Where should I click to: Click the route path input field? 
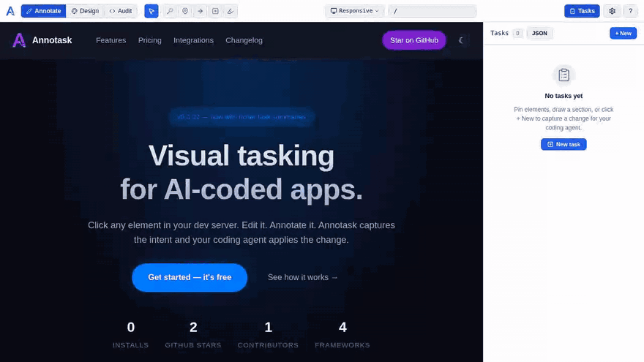pos(433,11)
